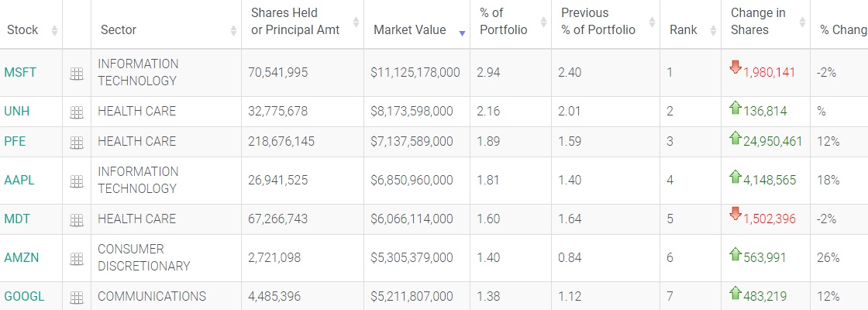The height and width of the screenshot is (310, 868).
Task: Sort by Rank column header
Action: coord(684,30)
